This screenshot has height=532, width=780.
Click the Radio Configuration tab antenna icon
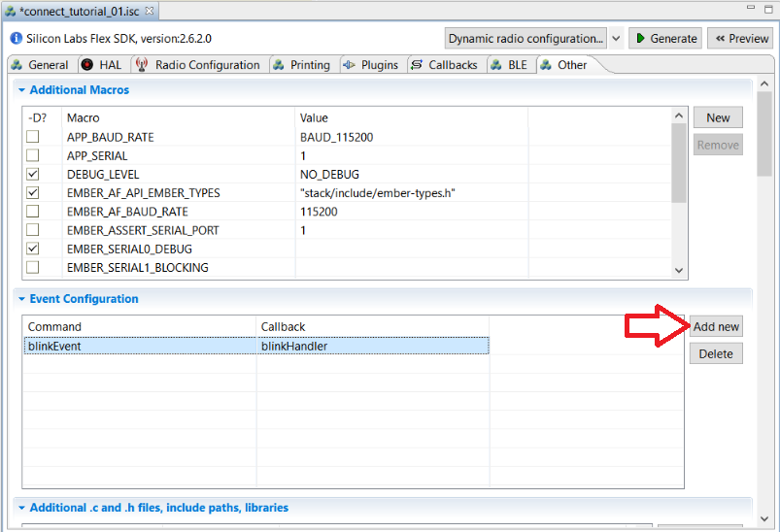141,65
